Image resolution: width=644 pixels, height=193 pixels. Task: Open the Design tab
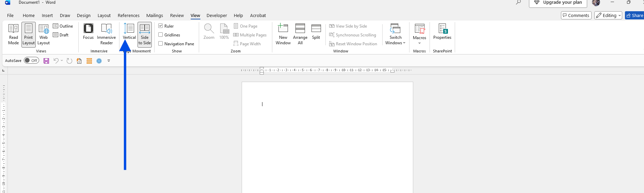84,15
